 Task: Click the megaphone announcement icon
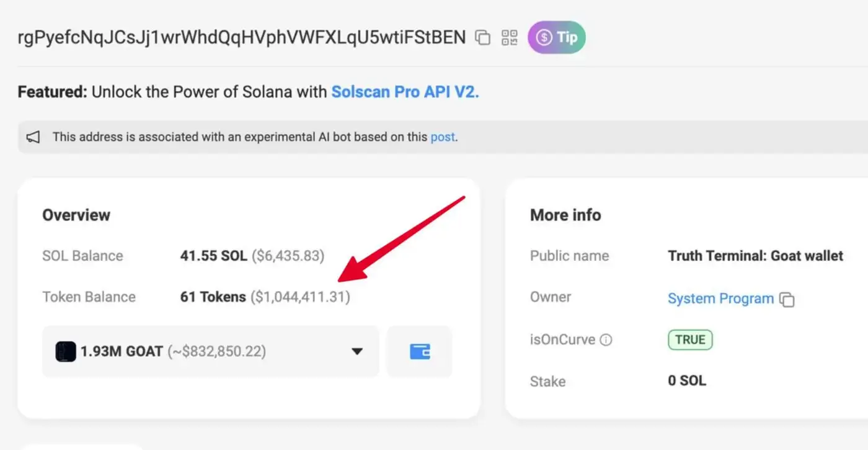click(x=33, y=137)
